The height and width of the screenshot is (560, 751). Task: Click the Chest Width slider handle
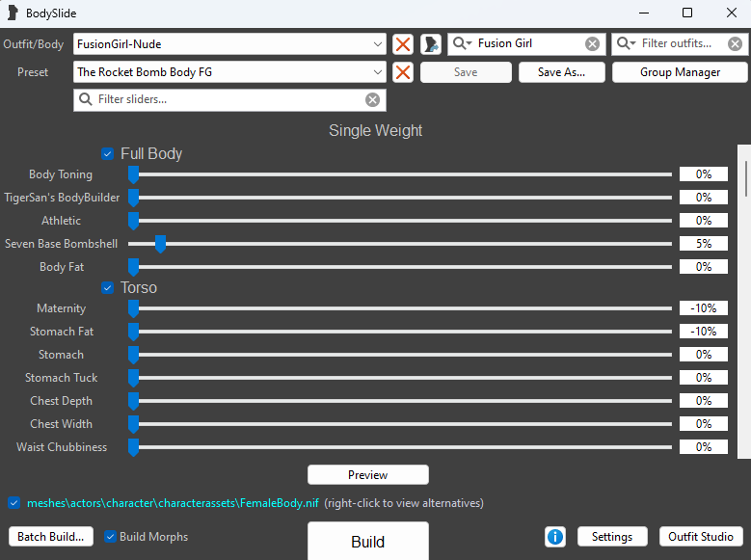(x=134, y=424)
